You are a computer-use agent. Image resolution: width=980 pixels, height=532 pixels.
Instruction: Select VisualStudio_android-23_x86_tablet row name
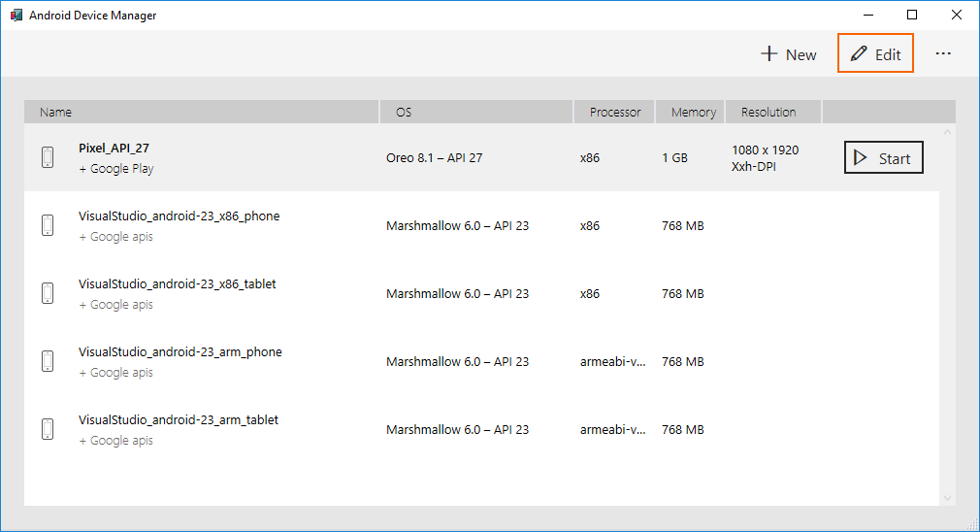tap(177, 284)
